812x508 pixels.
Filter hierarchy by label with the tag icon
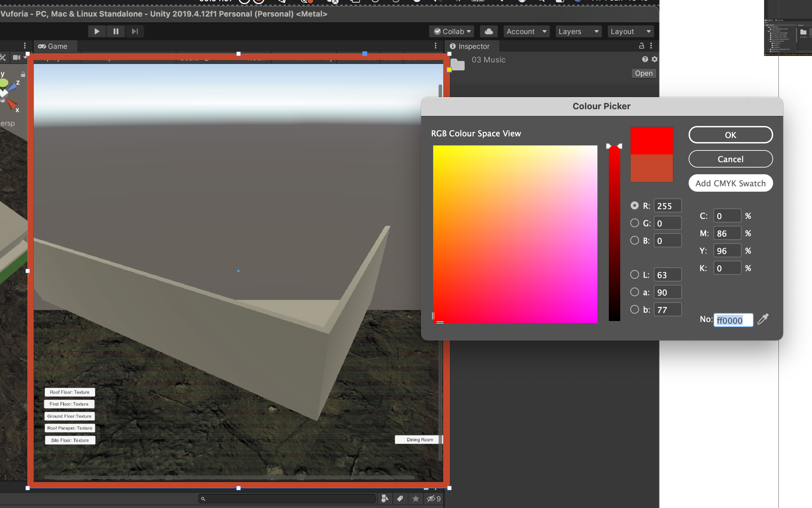(x=400, y=499)
